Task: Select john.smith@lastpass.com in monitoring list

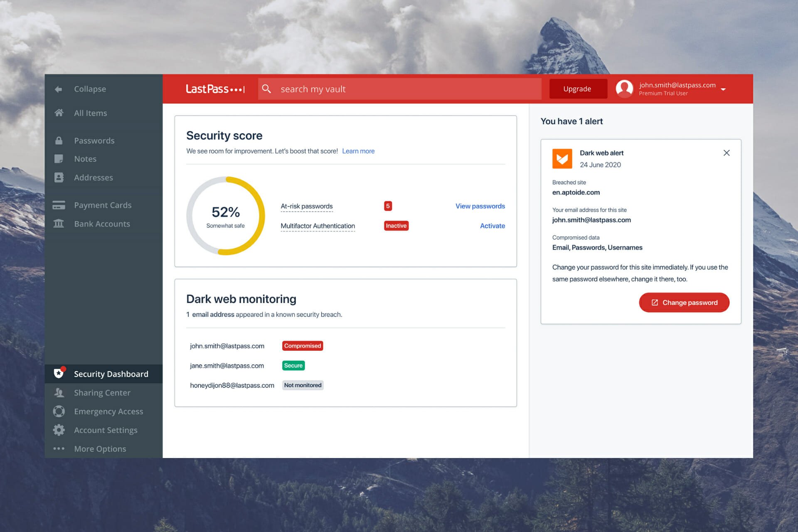Action: click(227, 346)
